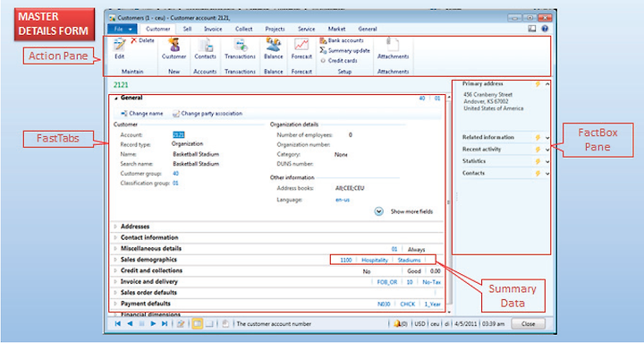Click the Edit icon in Maintain group

point(120,45)
